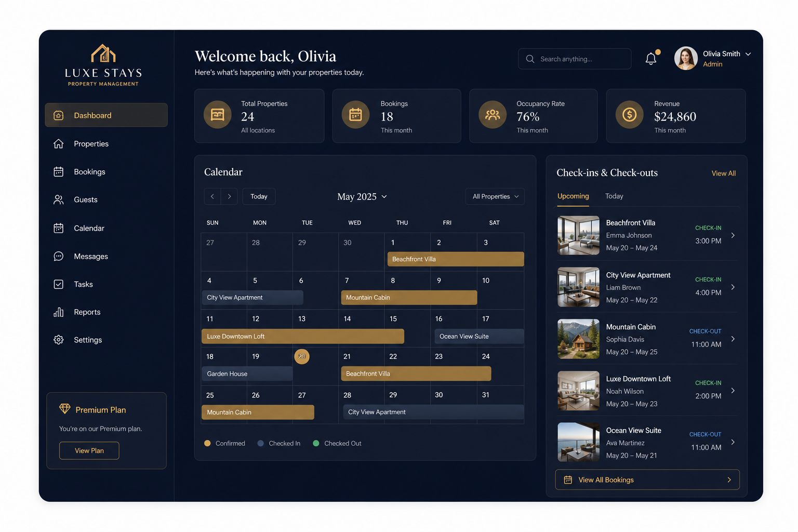
Task: Open the Luxe Downtown Loft calendar booking
Action: point(303,336)
